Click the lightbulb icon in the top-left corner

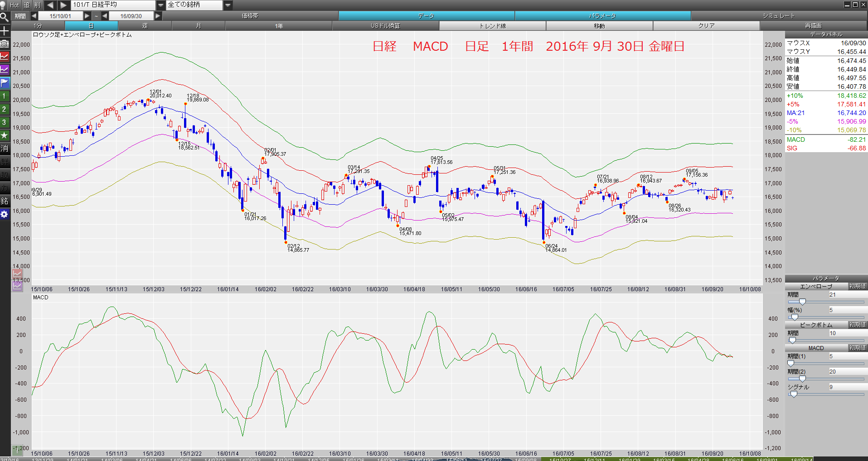pos(3,5)
